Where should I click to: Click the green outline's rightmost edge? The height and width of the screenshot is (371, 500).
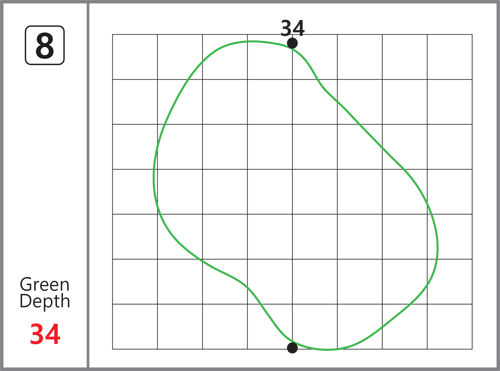tap(438, 248)
